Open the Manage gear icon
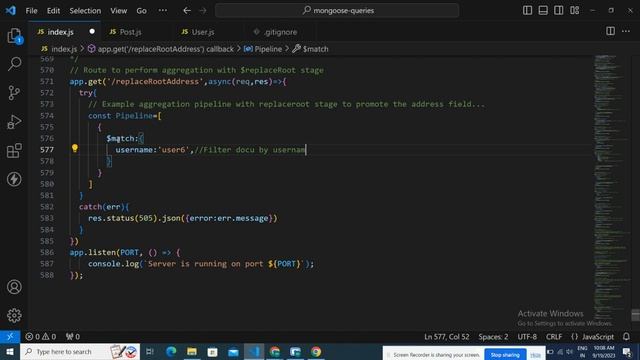This screenshot has width=640, height=360. point(14,315)
